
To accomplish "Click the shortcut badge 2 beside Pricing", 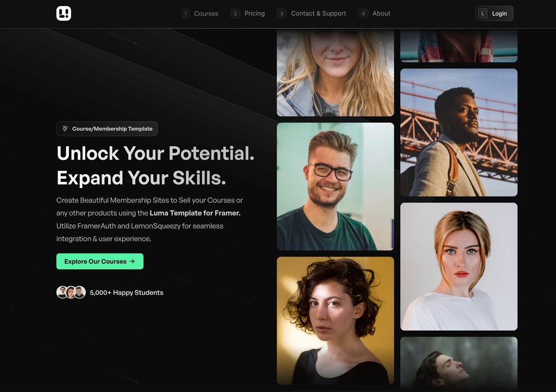I will [x=235, y=14].
